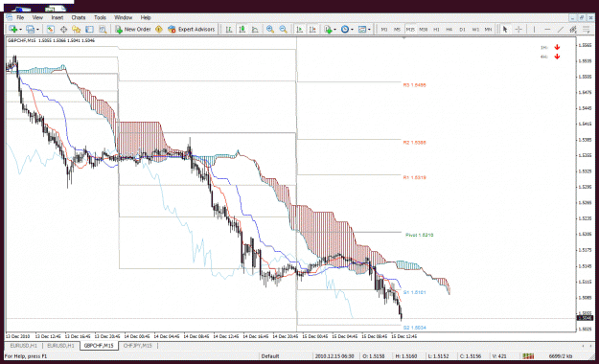This screenshot has height=364, width=599.
Task: Switch to the CHFJPY,M15 chart tab
Action: 137,346
